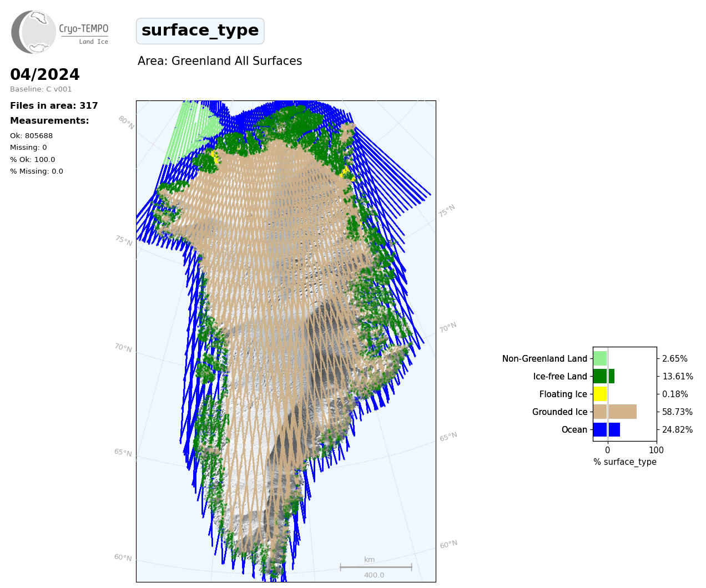
Task: Click the tan Grounded Ice bar
Action: (x=615, y=412)
